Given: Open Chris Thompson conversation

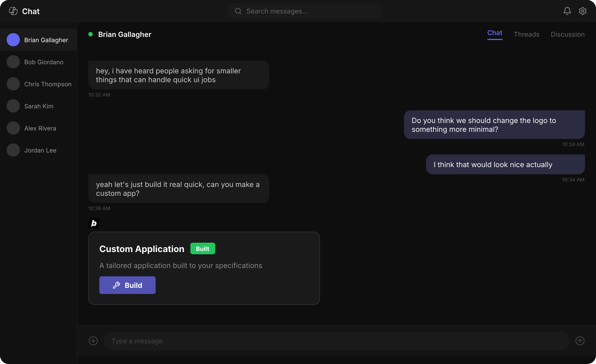Looking at the screenshot, I should 39,84.
